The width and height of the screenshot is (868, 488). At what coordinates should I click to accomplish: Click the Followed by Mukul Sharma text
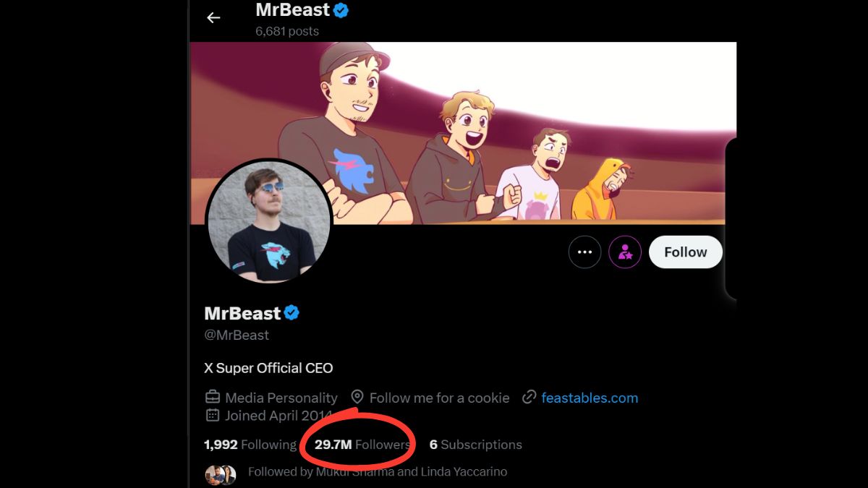click(x=377, y=472)
